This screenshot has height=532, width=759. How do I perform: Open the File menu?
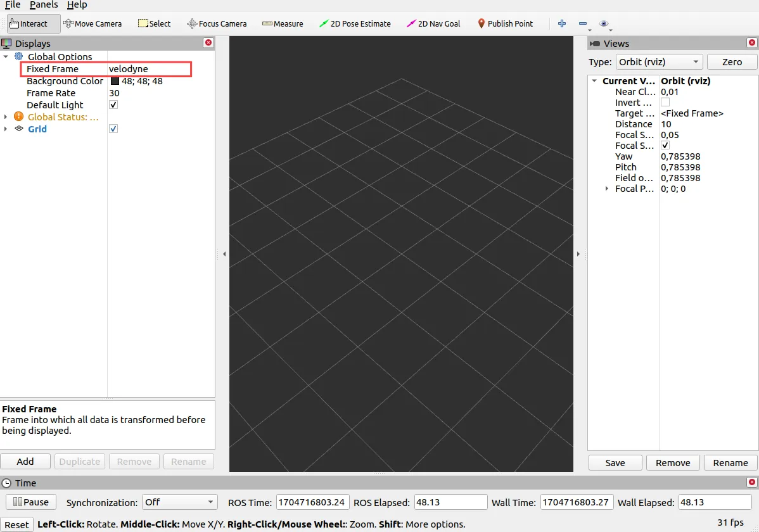[x=13, y=5]
